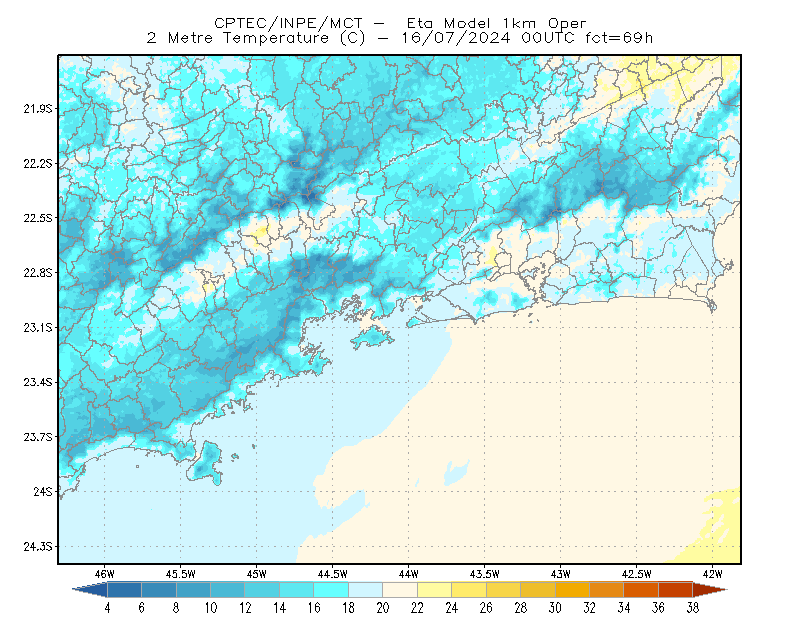Image resolution: width=800 pixels, height=618 pixels.
Task: Pick the 14–16 °C colorbar swatch
Action: (x=296, y=589)
